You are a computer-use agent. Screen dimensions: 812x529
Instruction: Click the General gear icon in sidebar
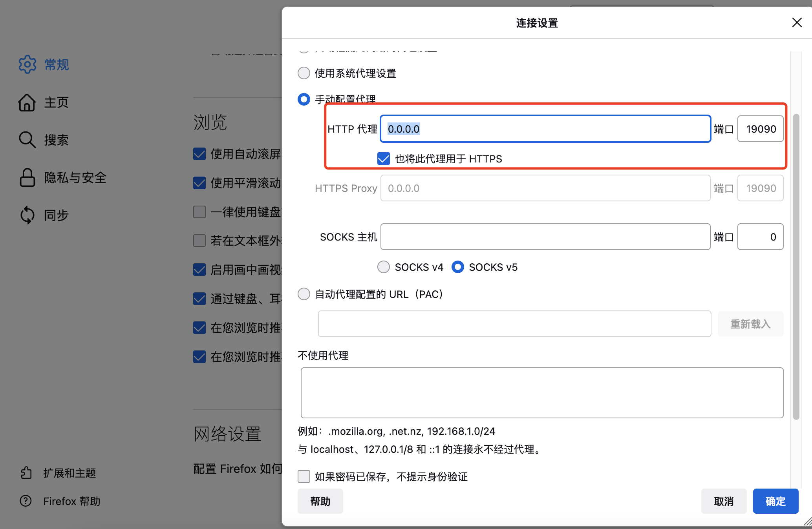(x=27, y=64)
